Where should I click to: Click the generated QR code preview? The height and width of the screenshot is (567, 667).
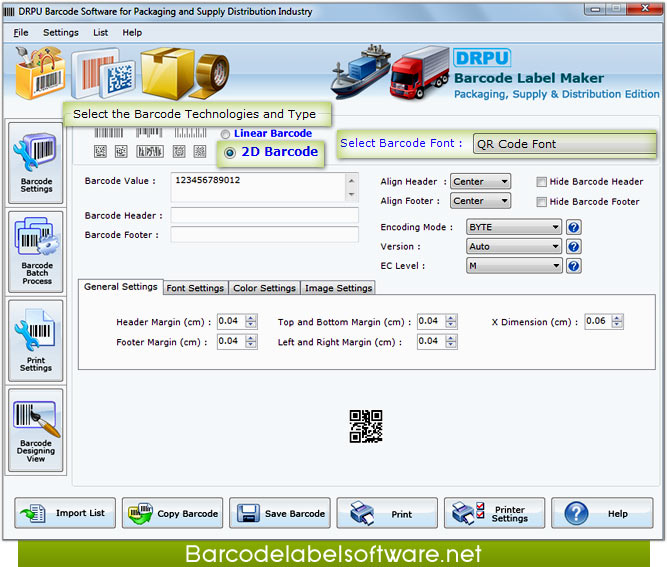click(x=366, y=426)
